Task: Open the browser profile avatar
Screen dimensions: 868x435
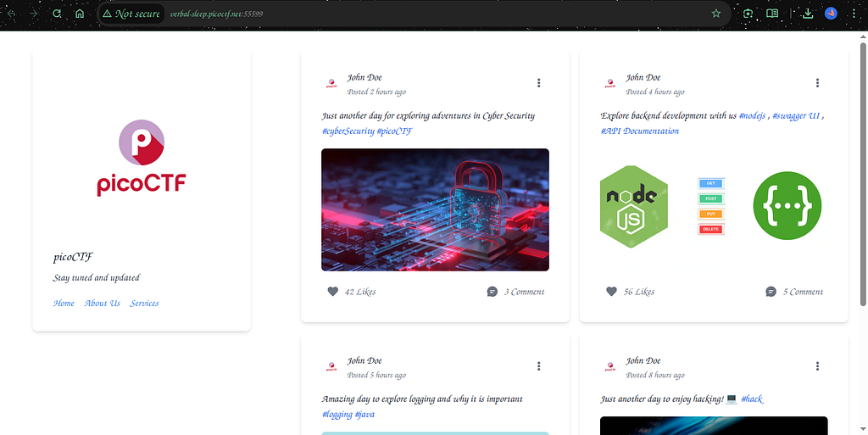Action: click(x=831, y=14)
